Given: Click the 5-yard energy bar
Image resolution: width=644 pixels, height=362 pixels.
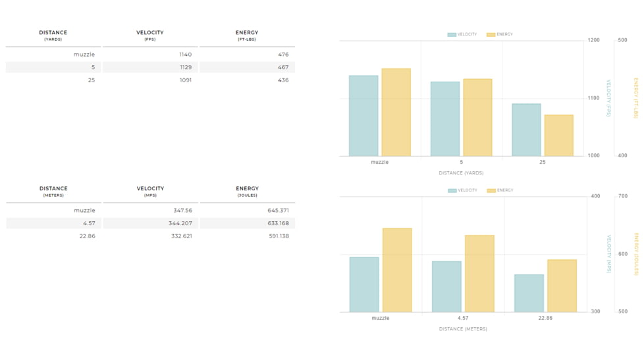Looking at the screenshot, I should click(477, 118).
